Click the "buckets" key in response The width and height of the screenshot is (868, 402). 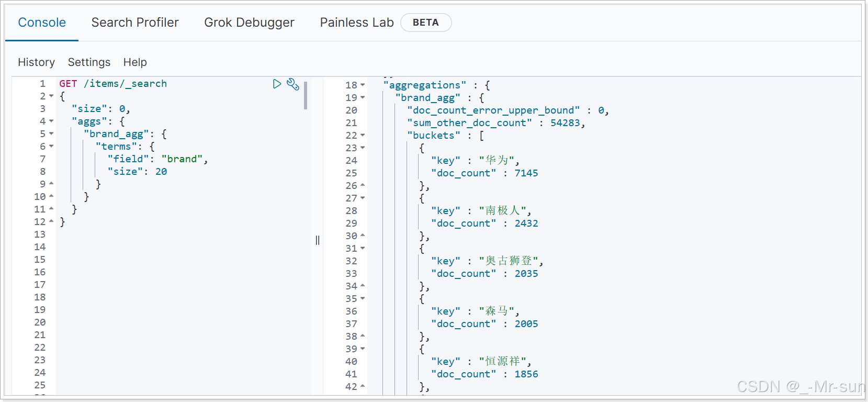point(434,136)
